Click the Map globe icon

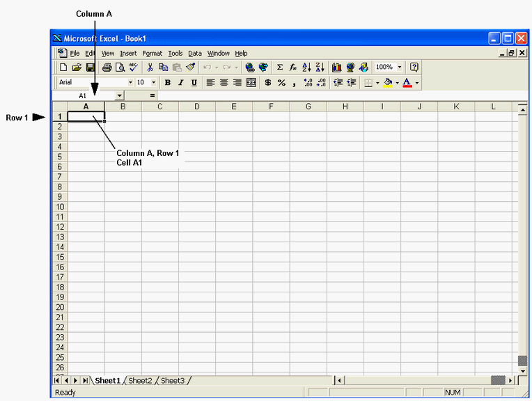[x=350, y=67]
